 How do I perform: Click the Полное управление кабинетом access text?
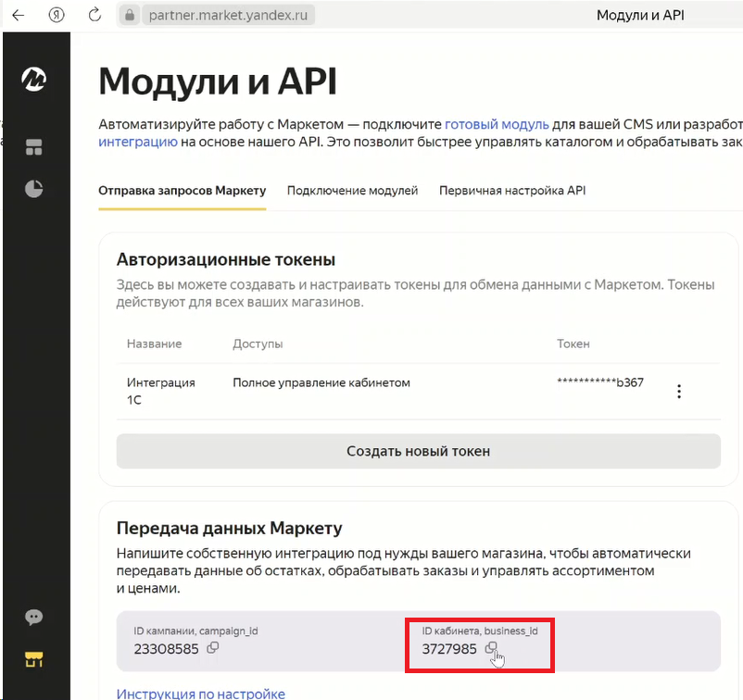[321, 382]
